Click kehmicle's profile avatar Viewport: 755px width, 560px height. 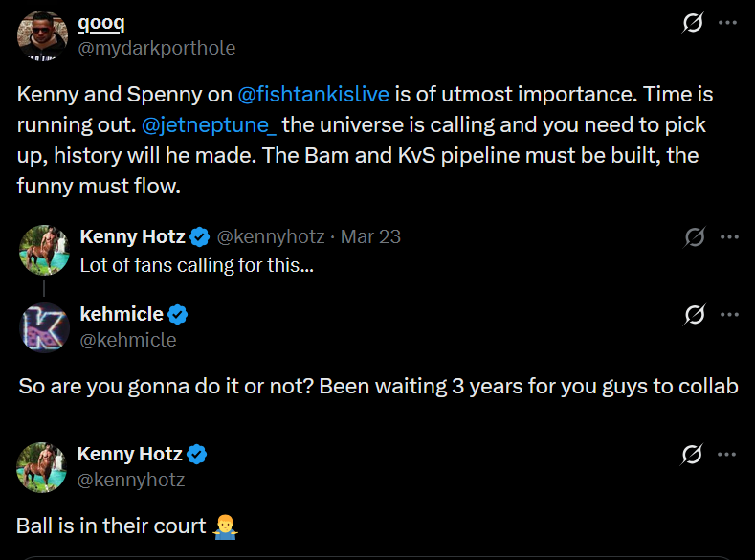[x=45, y=326]
